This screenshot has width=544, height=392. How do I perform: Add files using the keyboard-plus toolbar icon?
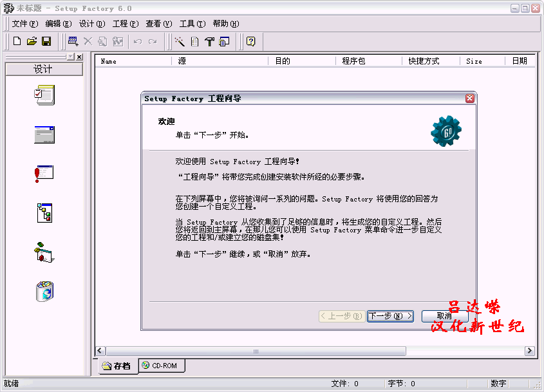[x=73, y=41]
